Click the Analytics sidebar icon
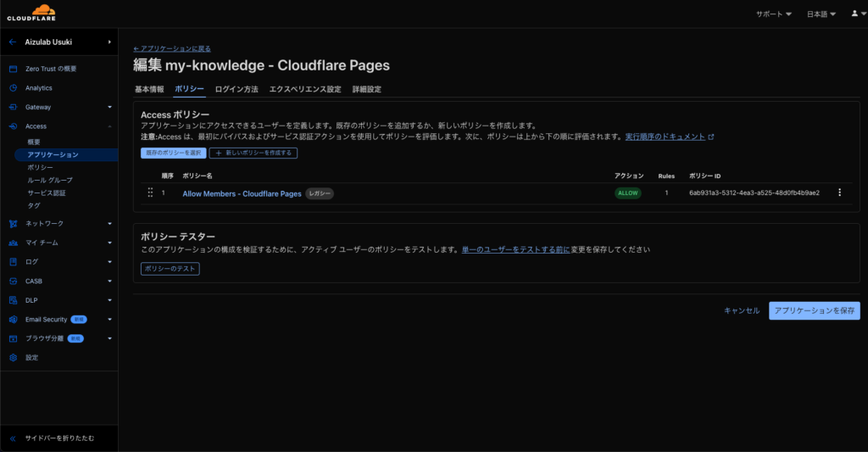 (x=14, y=88)
